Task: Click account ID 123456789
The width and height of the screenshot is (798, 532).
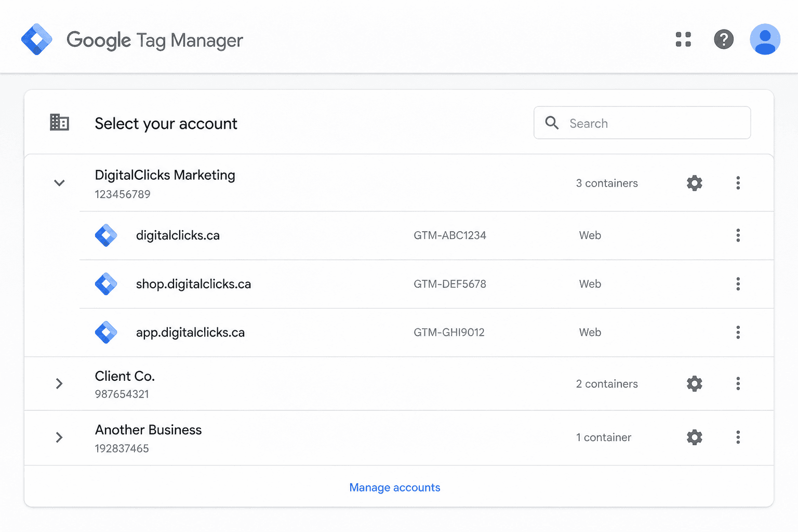Action: pos(123,194)
